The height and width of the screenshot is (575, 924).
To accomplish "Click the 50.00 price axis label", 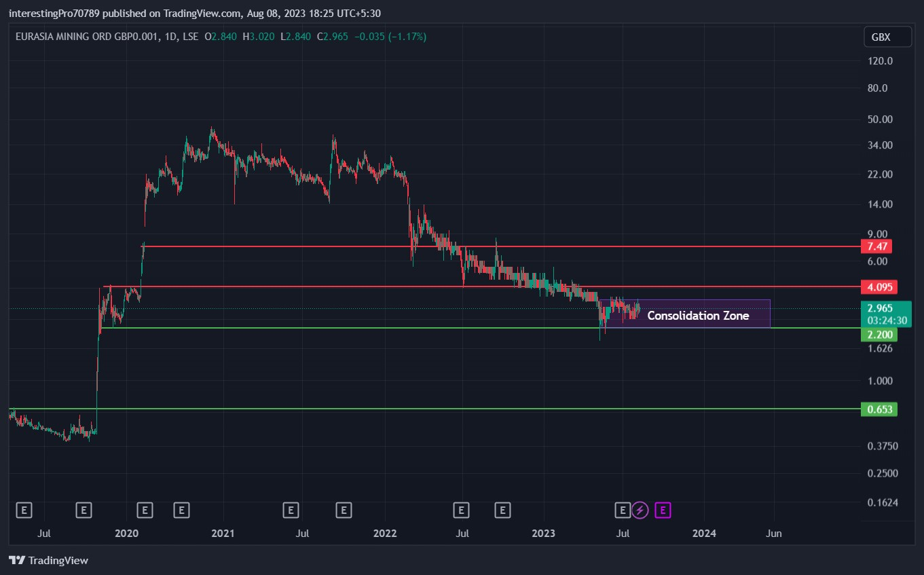I will point(881,119).
